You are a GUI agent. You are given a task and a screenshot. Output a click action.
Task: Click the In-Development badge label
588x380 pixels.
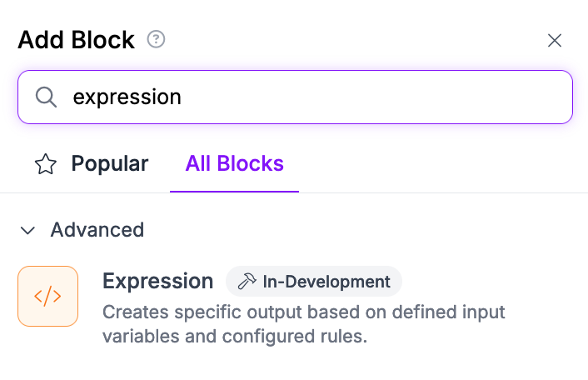[326, 282]
